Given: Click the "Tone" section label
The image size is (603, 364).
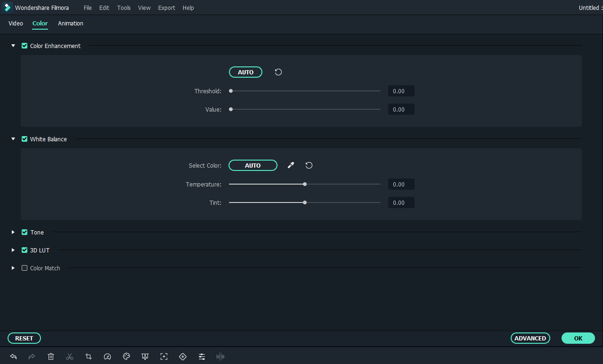Looking at the screenshot, I should pyautogui.click(x=37, y=232).
